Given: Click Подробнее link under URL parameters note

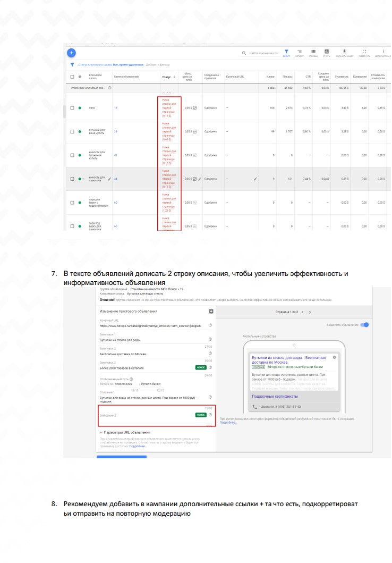Looking at the screenshot, I should pyautogui.click(x=138, y=446).
